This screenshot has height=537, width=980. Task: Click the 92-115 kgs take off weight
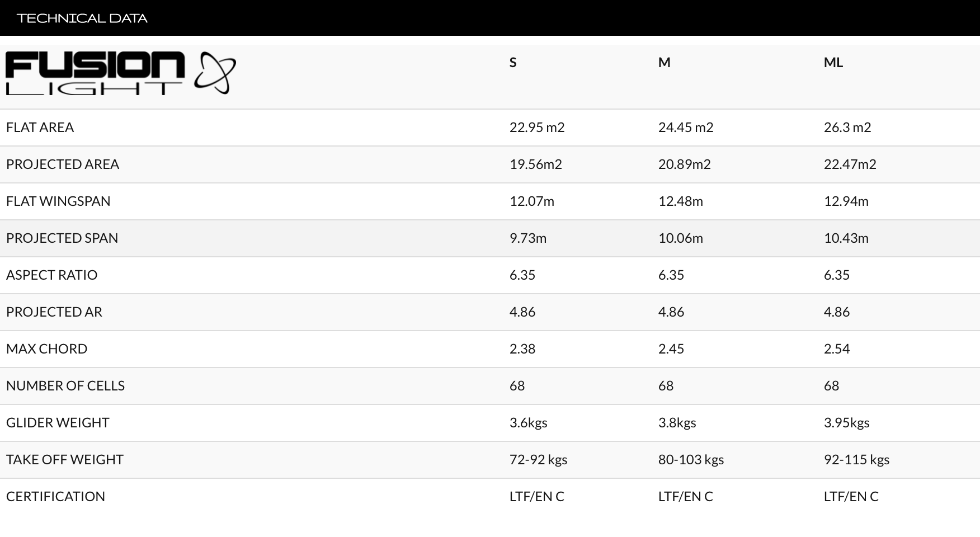856,459
